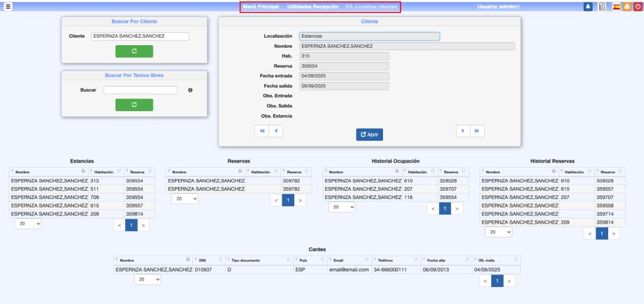Viewport: 644px width, 304px height.
Task: Go to next page in Reservas table
Action: 301,200
